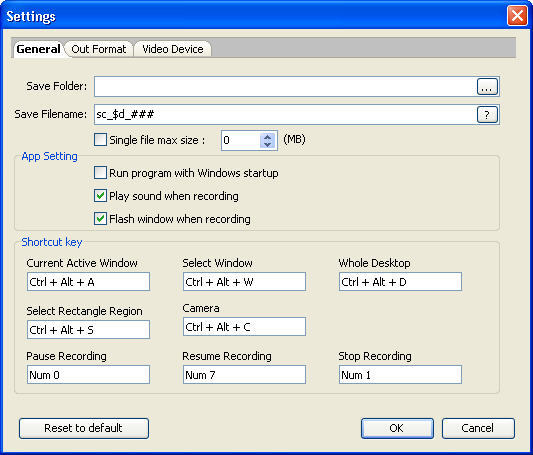
Task: Edit Select Window shortcut field
Action: (x=244, y=282)
